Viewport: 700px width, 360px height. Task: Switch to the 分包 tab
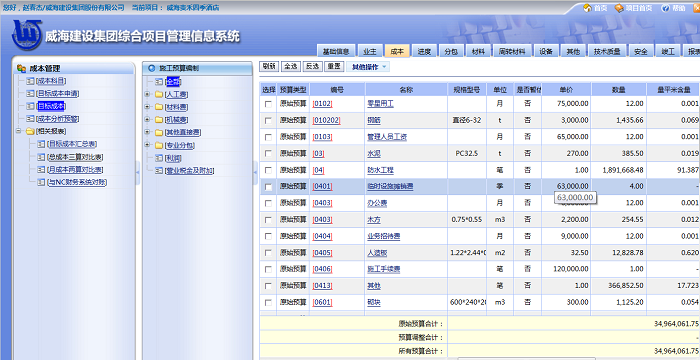coord(451,51)
